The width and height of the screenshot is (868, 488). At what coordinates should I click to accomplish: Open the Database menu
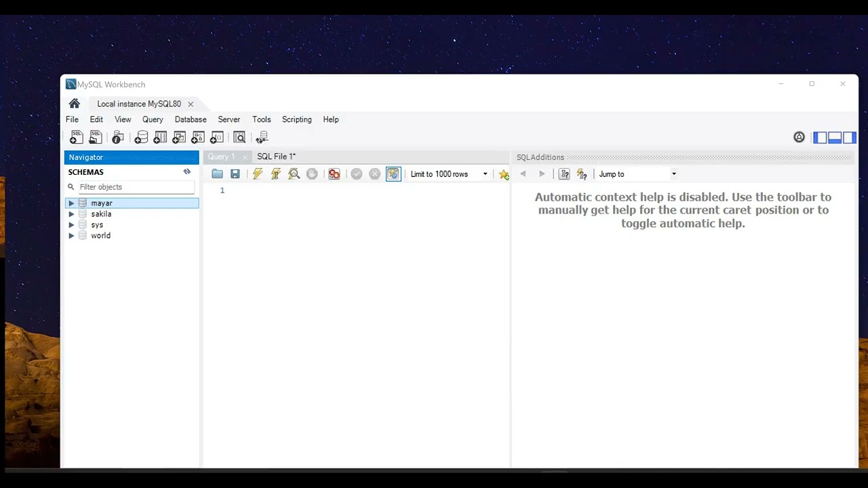point(191,119)
